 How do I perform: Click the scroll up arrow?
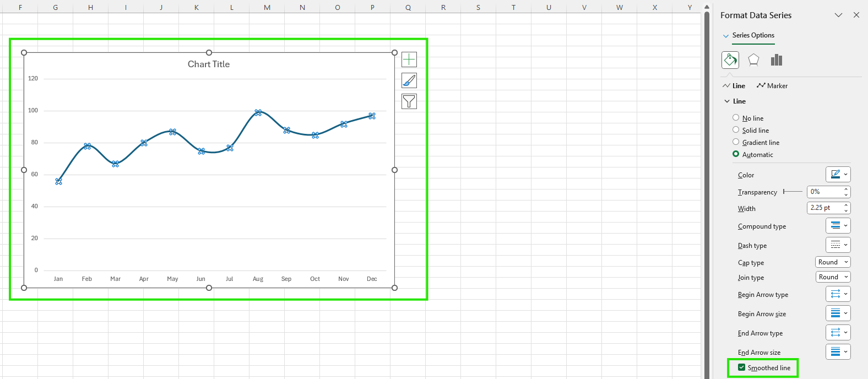tap(707, 7)
